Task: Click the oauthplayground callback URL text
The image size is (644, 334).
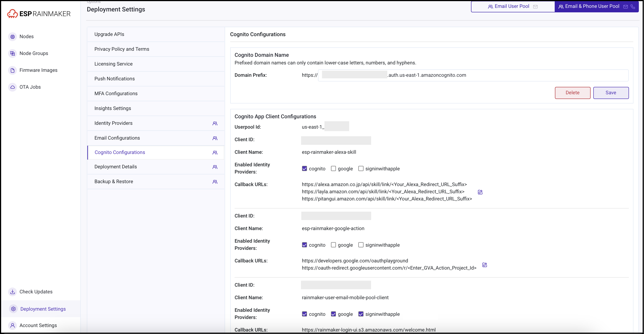Action: 355,261
